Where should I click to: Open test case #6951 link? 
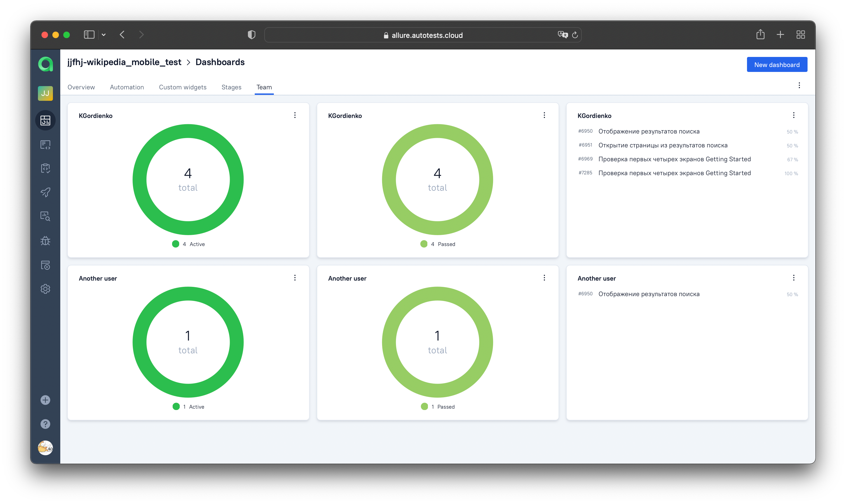pyautogui.click(x=662, y=145)
